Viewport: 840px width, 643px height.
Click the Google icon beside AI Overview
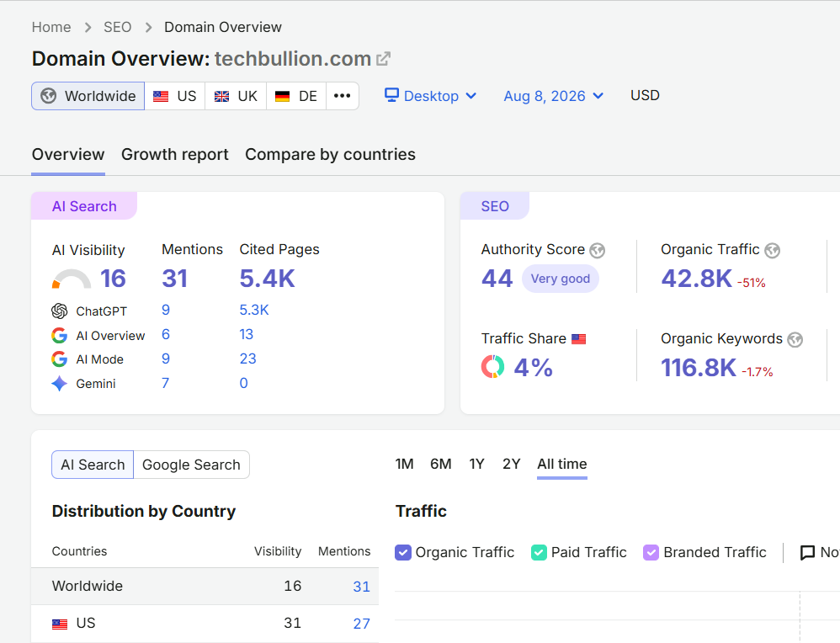click(x=60, y=336)
